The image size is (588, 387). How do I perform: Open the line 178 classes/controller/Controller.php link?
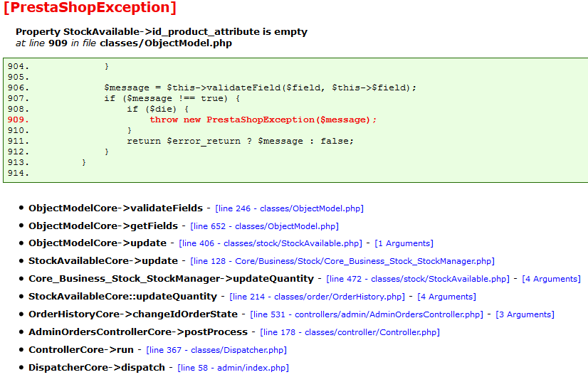coord(350,332)
